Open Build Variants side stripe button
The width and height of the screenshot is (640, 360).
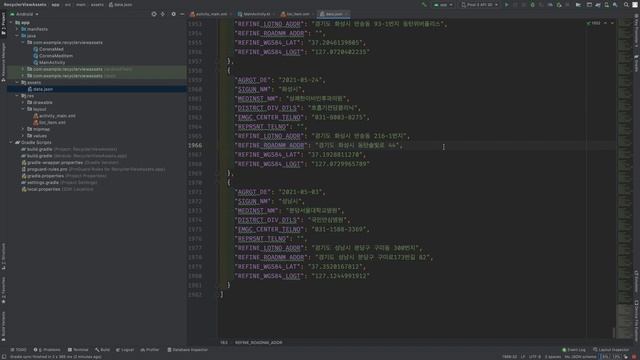point(3,327)
